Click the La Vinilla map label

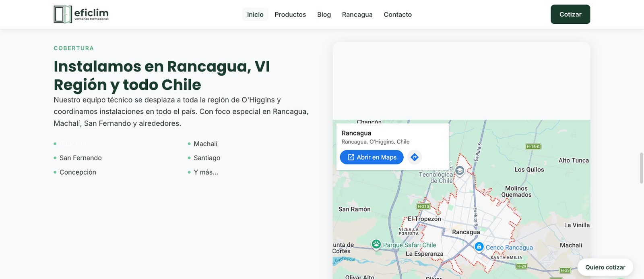pyautogui.click(x=577, y=225)
